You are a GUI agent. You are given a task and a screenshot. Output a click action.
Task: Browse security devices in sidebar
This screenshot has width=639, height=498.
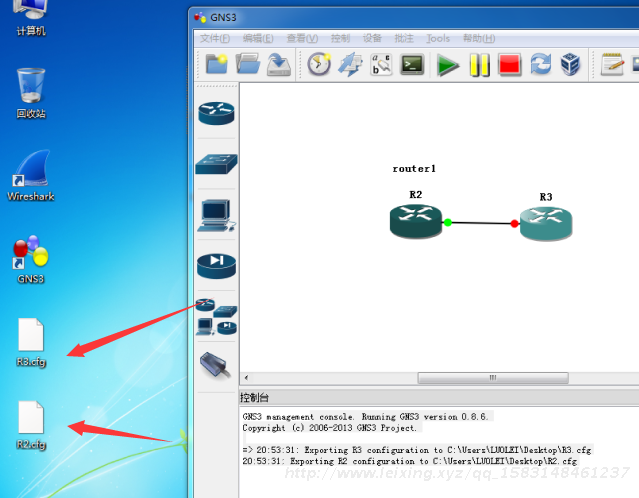216,266
